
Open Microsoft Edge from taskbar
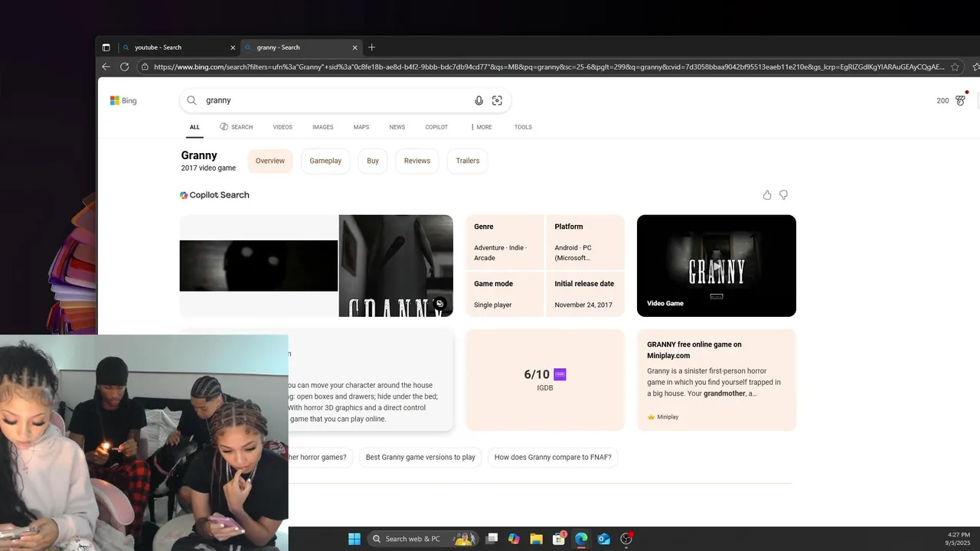581,539
